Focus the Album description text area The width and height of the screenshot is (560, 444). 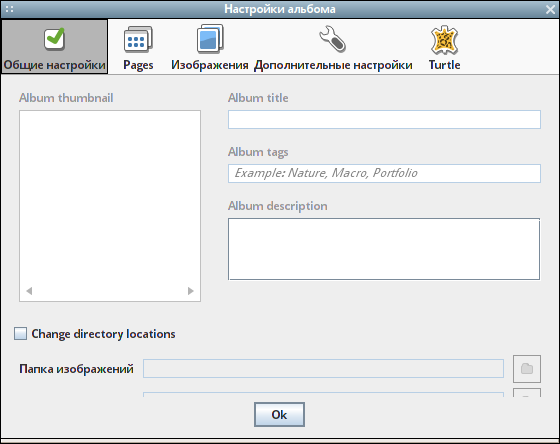tap(384, 249)
